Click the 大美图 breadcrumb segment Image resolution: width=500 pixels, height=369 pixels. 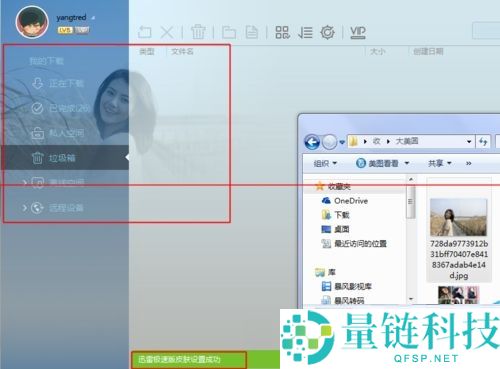coord(407,141)
